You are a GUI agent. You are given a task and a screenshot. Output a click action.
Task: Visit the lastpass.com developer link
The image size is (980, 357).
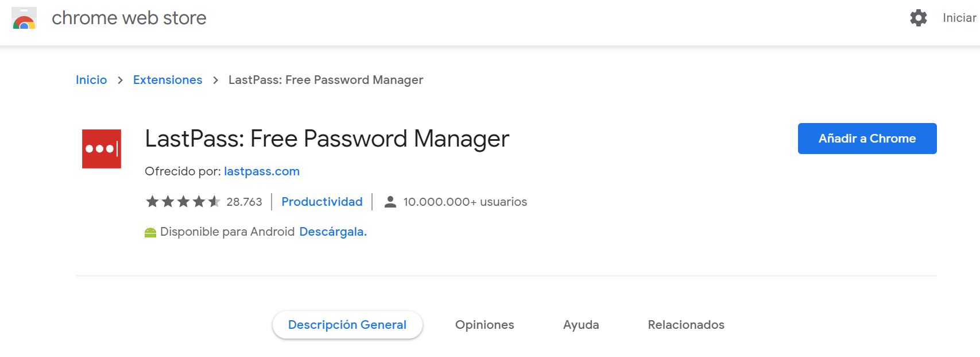coord(262,171)
